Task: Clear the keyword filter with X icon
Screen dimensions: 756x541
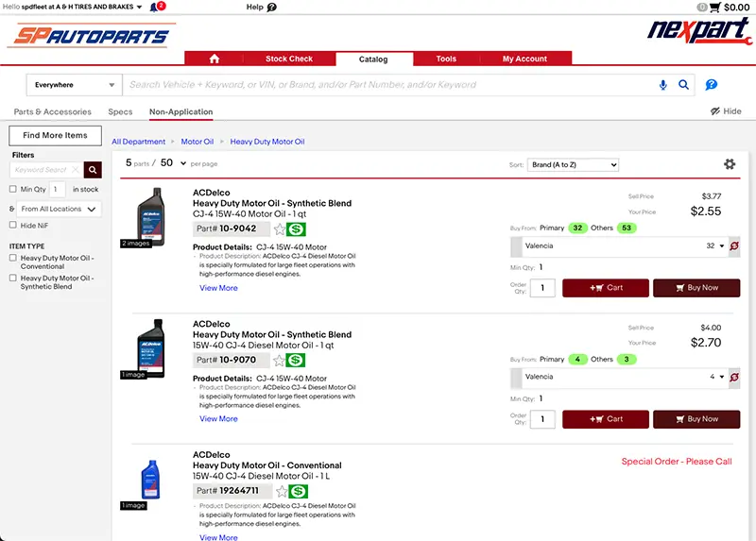Action: [x=76, y=170]
